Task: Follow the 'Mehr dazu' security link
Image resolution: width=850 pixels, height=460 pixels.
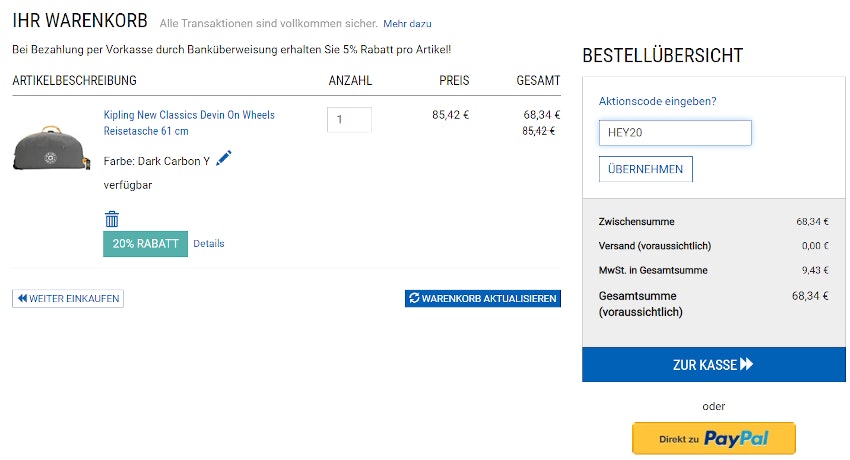Action: (x=407, y=23)
